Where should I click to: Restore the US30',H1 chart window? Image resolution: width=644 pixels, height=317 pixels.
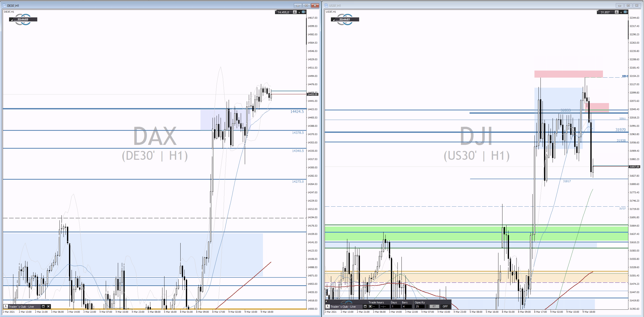pos(628,5)
